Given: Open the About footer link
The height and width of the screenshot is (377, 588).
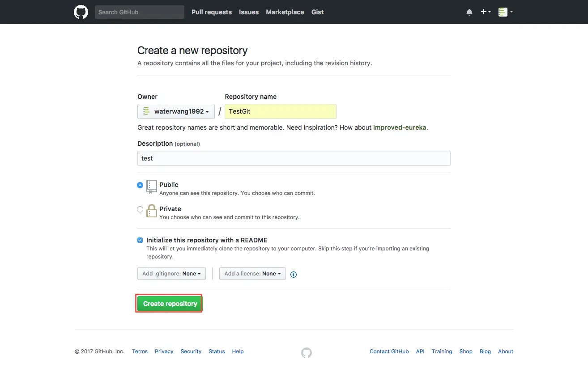Looking at the screenshot, I should 506,352.
